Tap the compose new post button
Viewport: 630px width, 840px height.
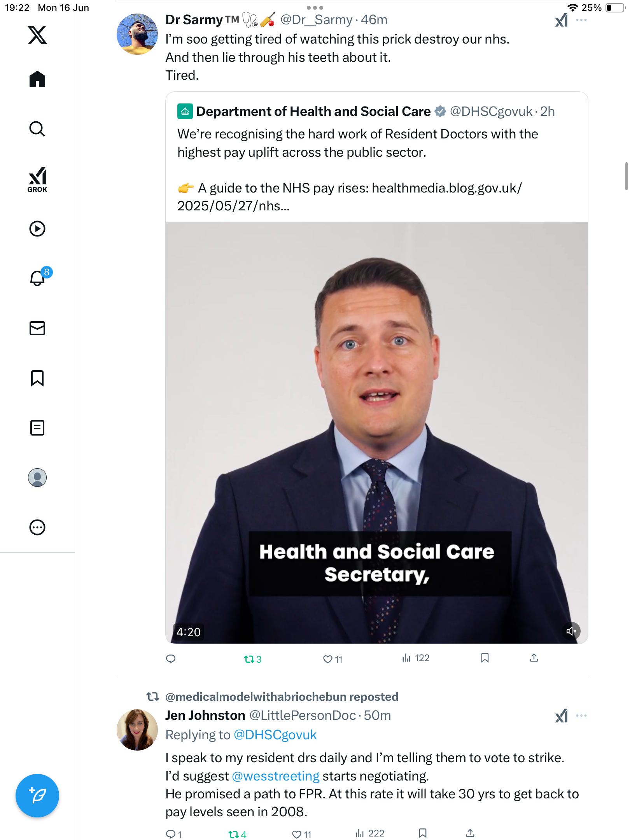37,796
